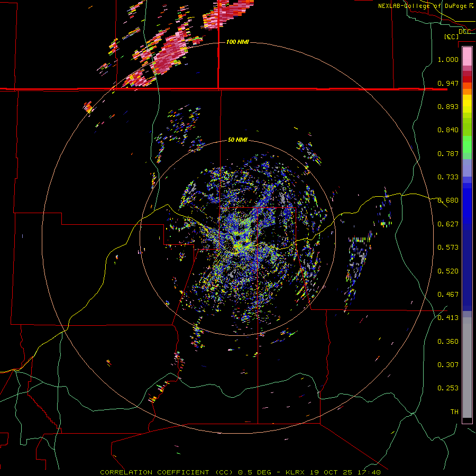Select the 0.680 legend value
Image resolution: width=476 pixels, height=476 pixels.
(x=448, y=200)
